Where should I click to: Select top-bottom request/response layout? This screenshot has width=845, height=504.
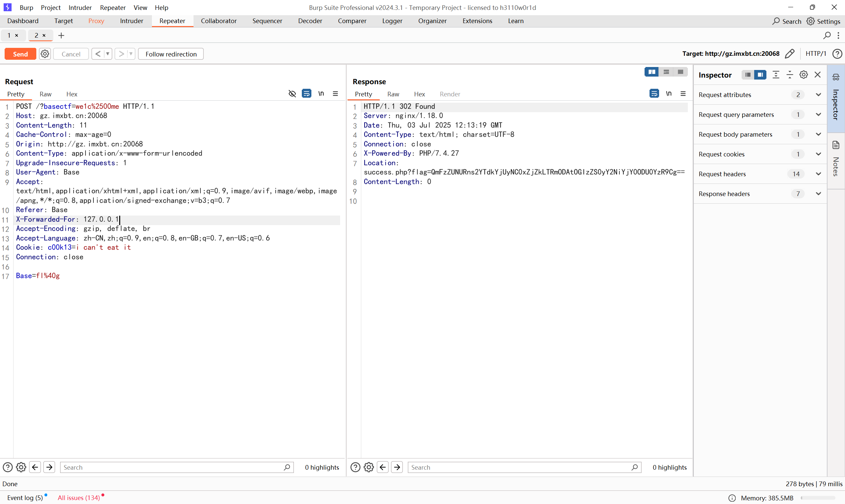(x=666, y=72)
